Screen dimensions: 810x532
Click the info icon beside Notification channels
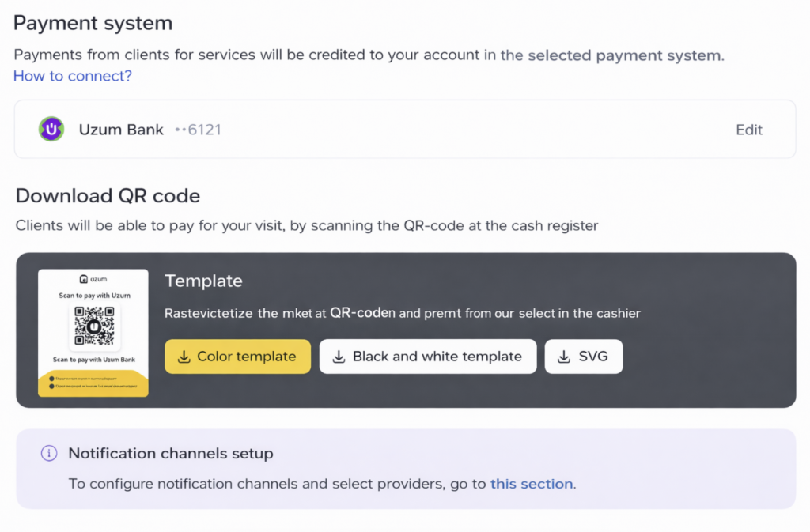pyautogui.click(x=49, y=453)
